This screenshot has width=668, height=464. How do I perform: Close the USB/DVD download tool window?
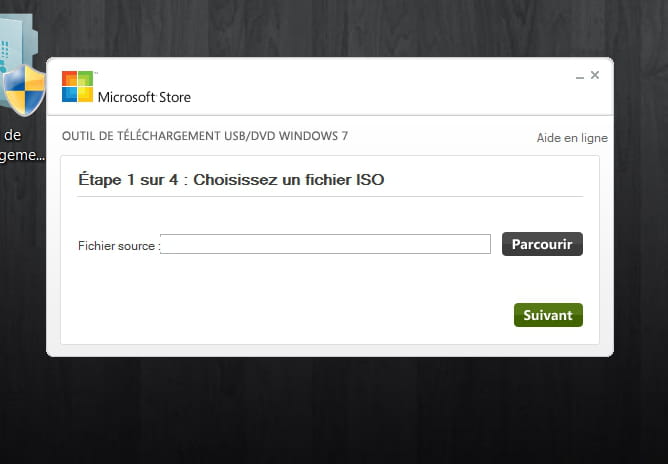tap(595, 75)
